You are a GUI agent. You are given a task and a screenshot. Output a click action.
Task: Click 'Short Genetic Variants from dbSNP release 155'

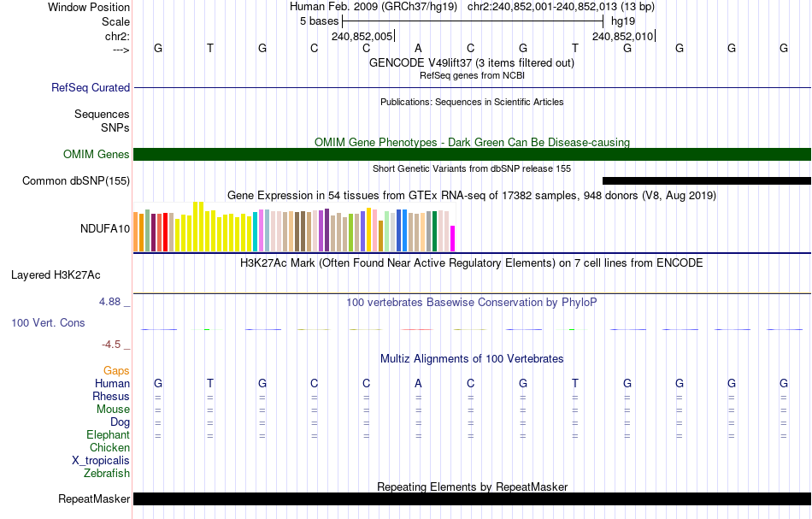pos(472,168)
